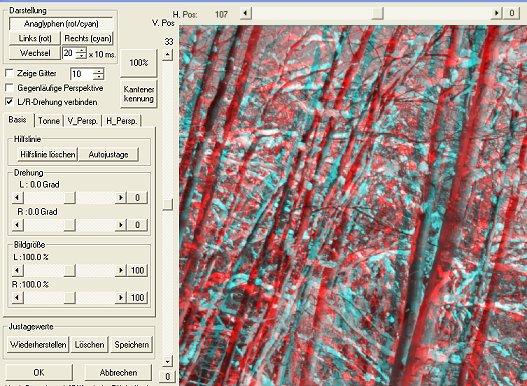Click right arrow of L Drehung slider
Image resolution: width=527 pixels, height=386 pixels.
click(121, 197)
